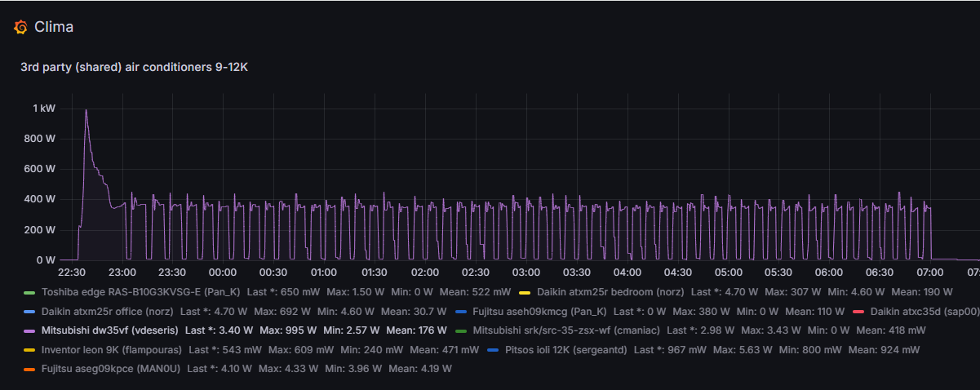Screen dimensions: 980x390
Task: Click the 03:00 time axis label
Action: [525, 272]
